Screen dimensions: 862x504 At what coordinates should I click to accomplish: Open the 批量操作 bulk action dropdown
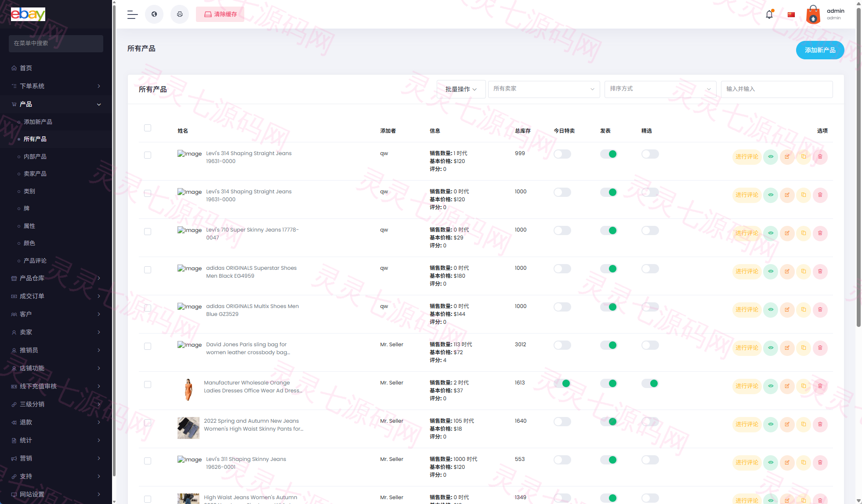[461, 89]
